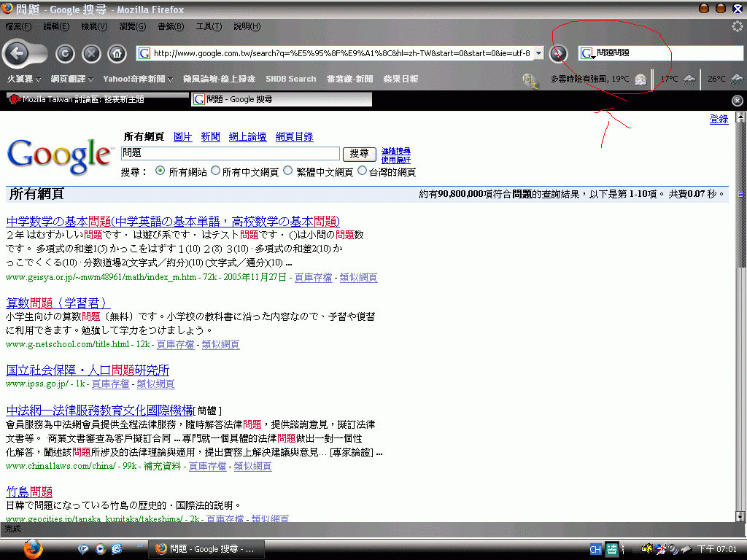The width and height of the screenshot is (747, 560).
Task: Select the 所有中文網頁 radio option
Action: coord(215,171)
